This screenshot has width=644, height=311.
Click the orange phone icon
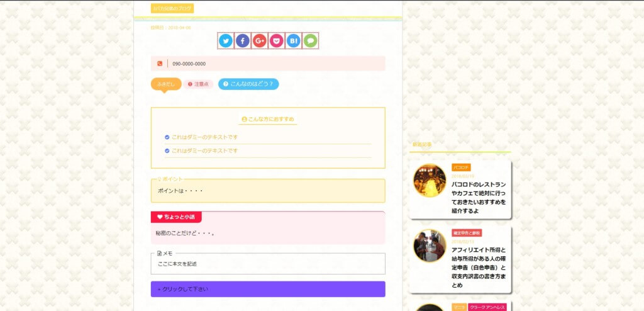pos(160,64)
